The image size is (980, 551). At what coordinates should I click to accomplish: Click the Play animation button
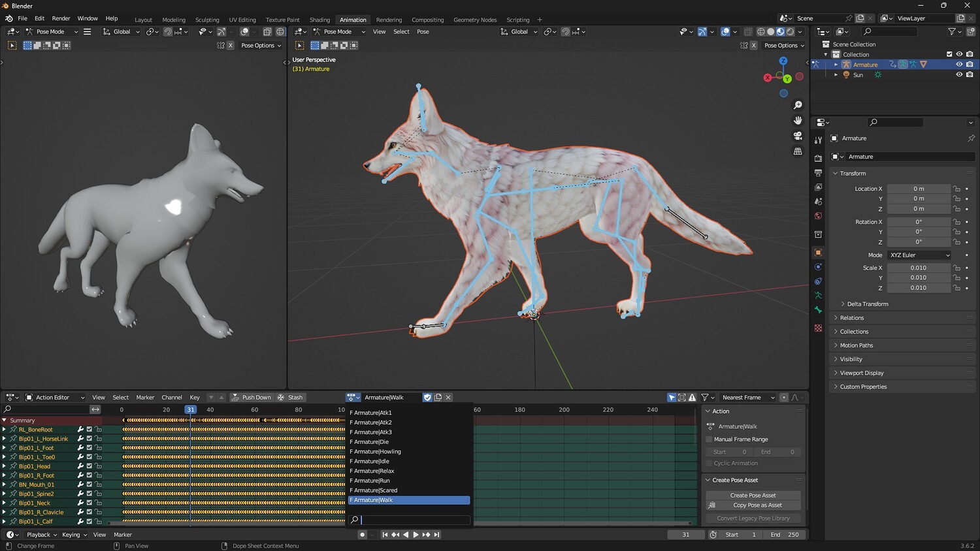coord(416,535)
